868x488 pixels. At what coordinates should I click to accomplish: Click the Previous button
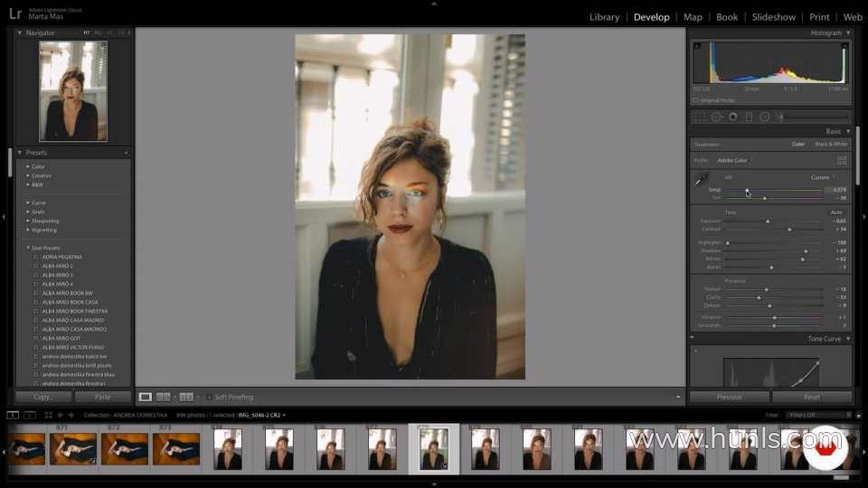(x=729, y=397)
